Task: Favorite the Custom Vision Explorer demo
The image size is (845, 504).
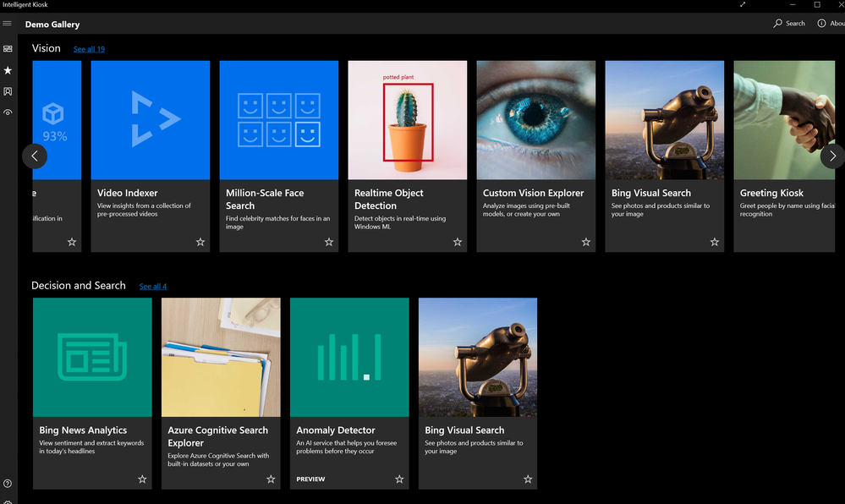Action: pyautogui.click(x=586, y=242)
